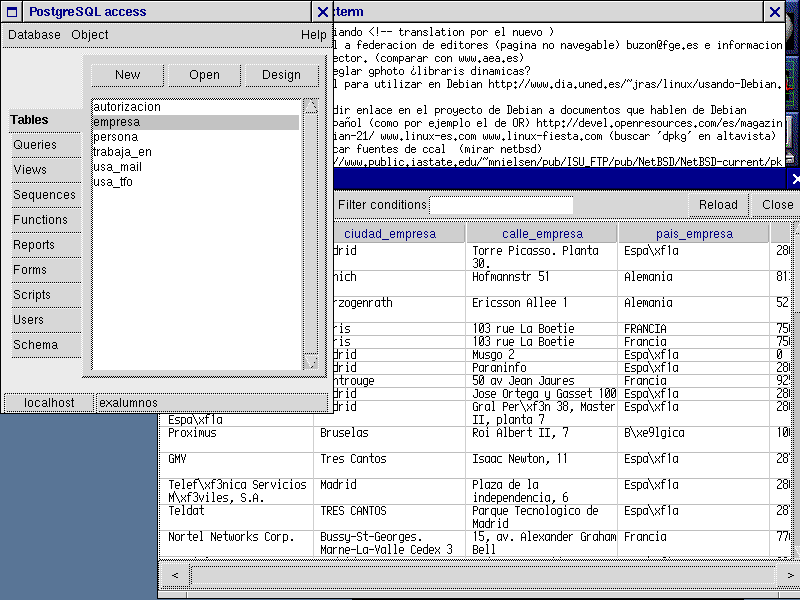
Task: Click the Design button
Action: (x=282, y=75)
